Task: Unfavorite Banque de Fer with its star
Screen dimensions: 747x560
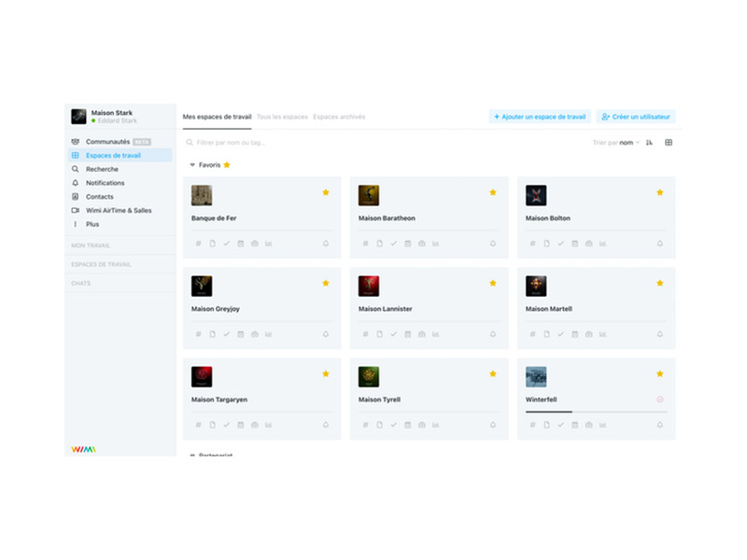Action: tap(326, 192)
